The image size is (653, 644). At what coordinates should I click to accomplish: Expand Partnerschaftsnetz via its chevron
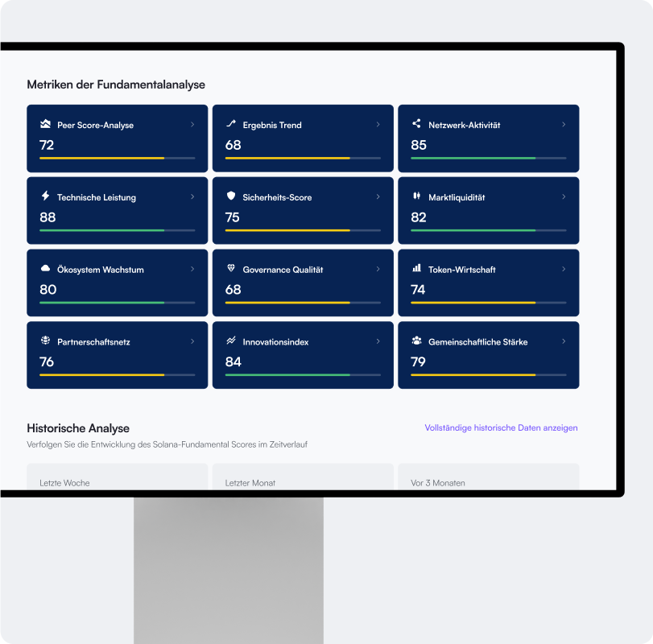tap(192, 341)
